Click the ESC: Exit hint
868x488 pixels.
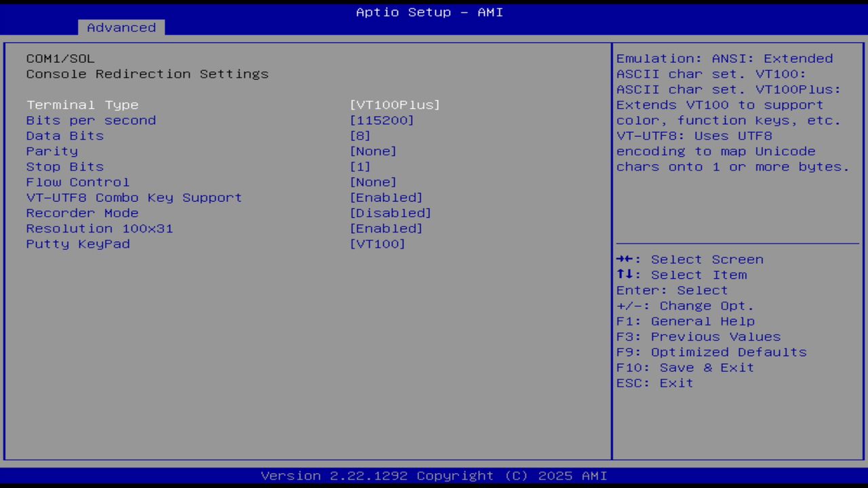tap(655, 383)
